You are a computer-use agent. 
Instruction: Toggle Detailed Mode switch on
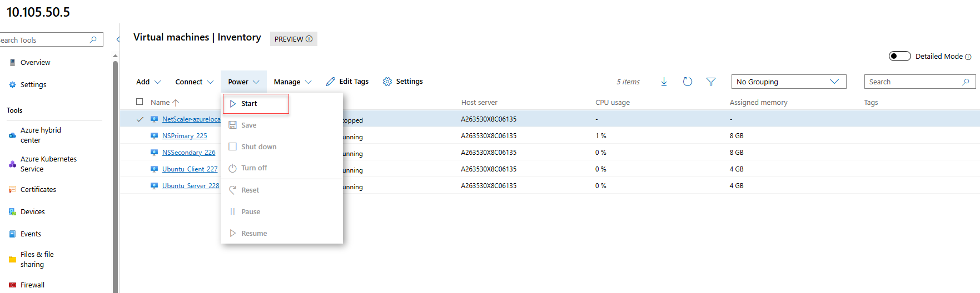click(899, 56)
